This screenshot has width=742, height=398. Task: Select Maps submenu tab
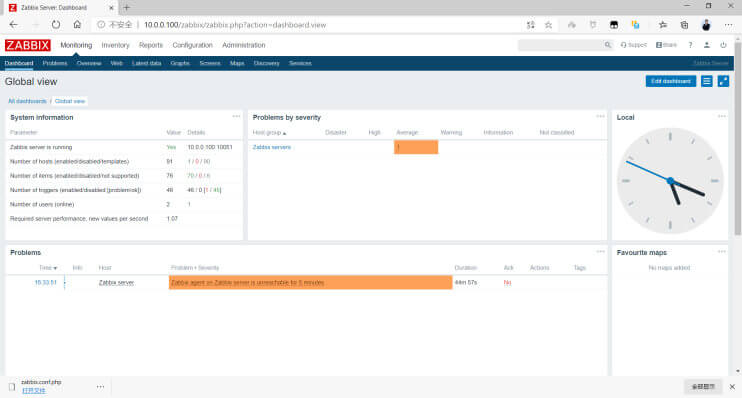[x=237, y=63]
